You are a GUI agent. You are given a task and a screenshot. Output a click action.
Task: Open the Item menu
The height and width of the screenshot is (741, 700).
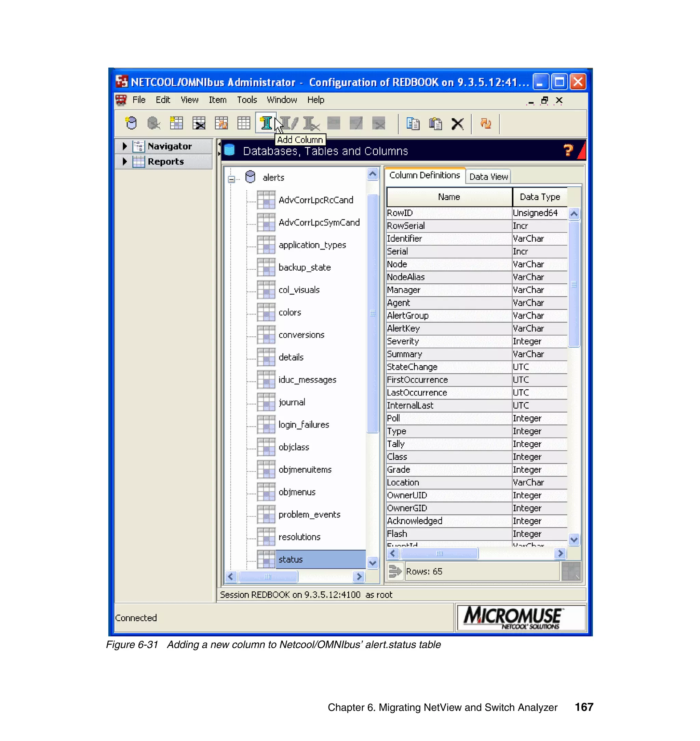(217, 100)
